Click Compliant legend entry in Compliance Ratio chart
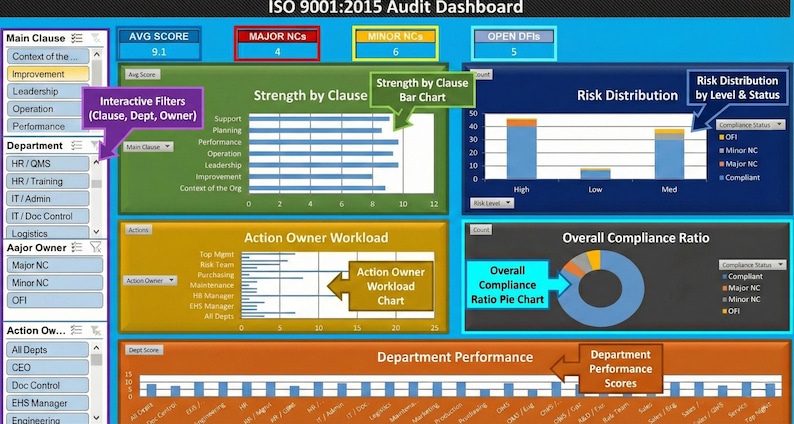Viewport: 794px width, 424px height. pos(742,277)
